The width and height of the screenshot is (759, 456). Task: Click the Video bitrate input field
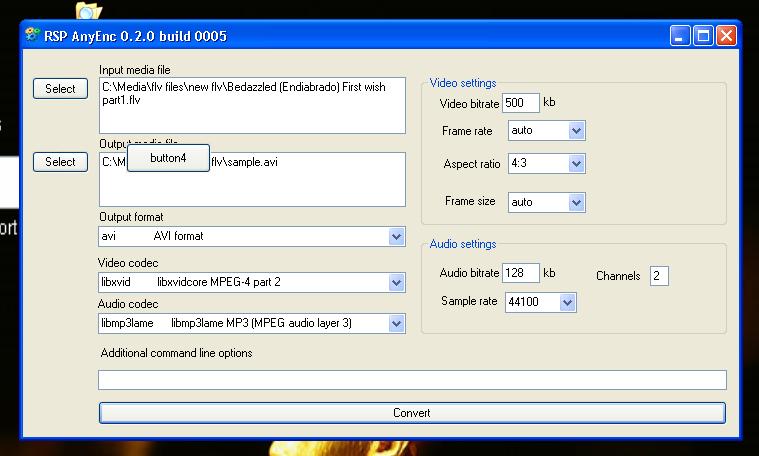pos(520,103)
